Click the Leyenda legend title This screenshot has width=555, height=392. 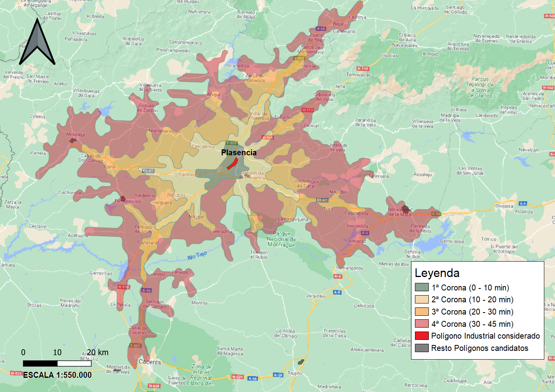pyautogui.click(x=437, y=273)
